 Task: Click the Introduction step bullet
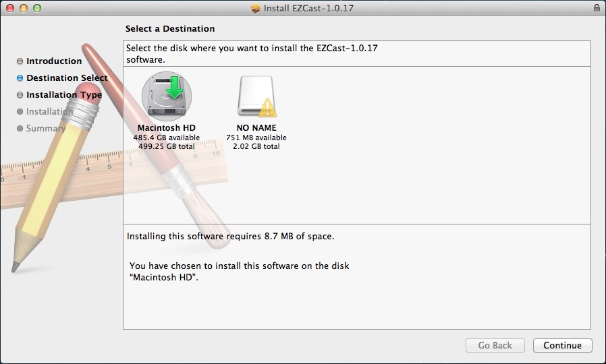20,61
